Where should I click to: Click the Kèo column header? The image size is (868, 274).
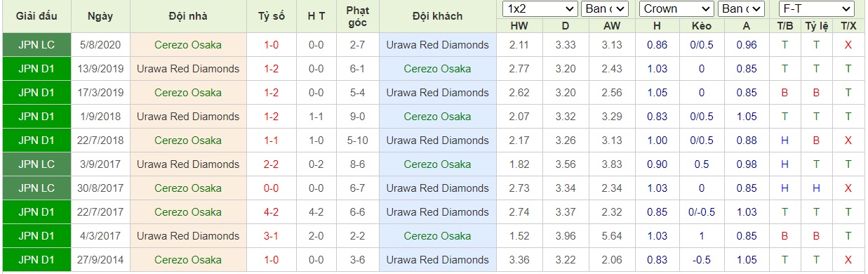701,25
